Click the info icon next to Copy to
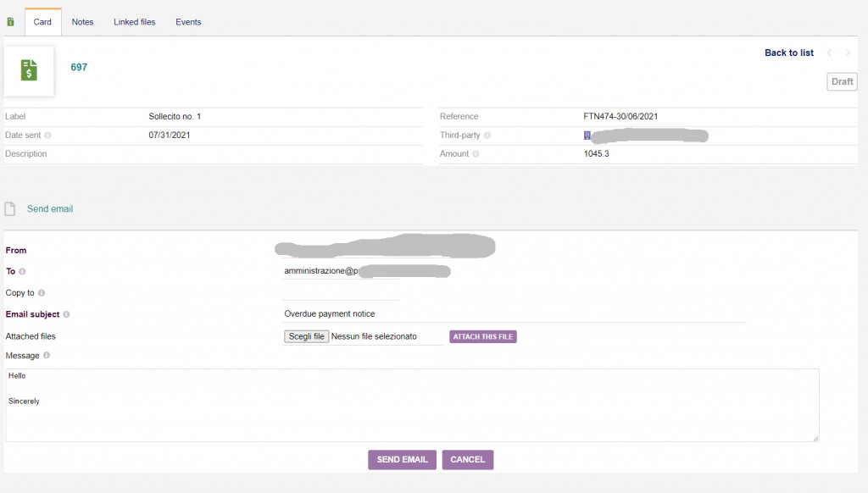 coord(41,293)
